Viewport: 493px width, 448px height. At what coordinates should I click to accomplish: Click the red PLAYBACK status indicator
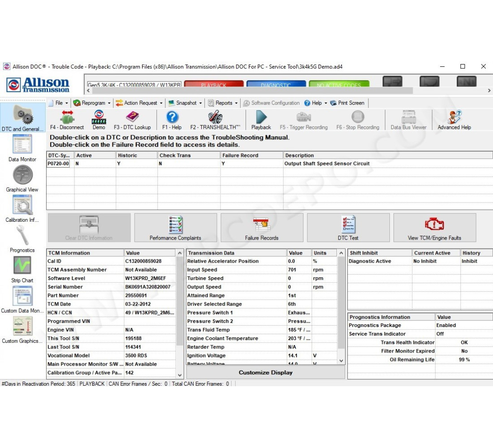214,84
